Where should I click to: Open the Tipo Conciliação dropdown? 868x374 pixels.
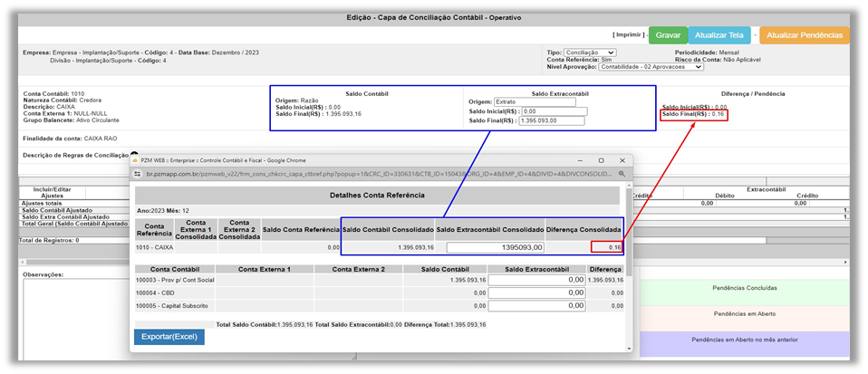click(x=590, y=53)
